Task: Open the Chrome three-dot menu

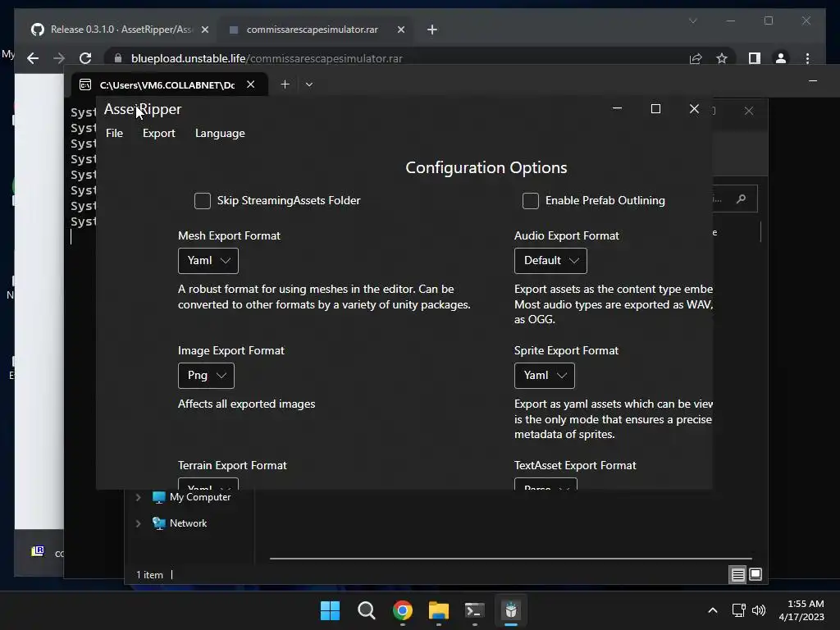Action: tap(807, 58)
